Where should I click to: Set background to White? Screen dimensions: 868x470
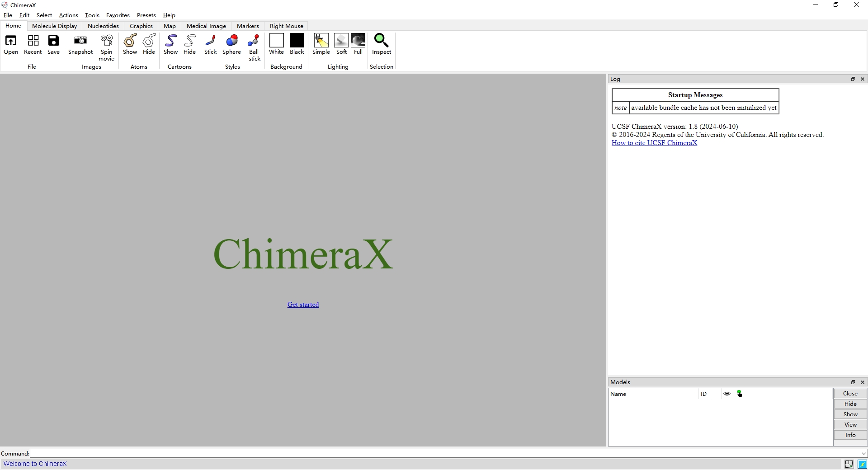tap(277, 44)
